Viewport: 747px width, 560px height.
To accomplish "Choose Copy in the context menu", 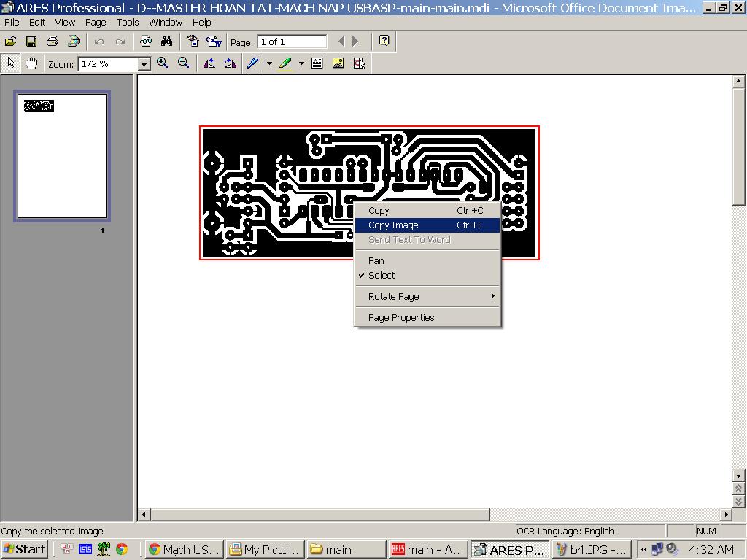I will (427, 211).
